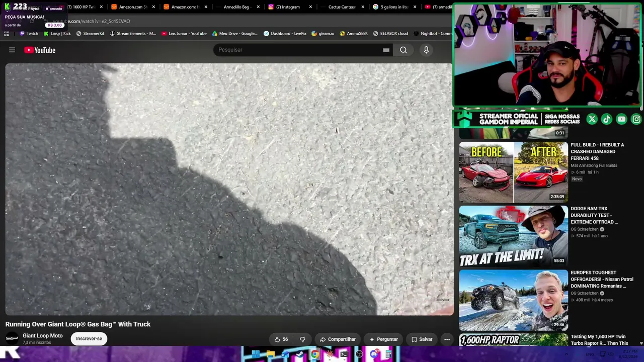Close the Cactus Canteen browser tab

pos(362,7)
